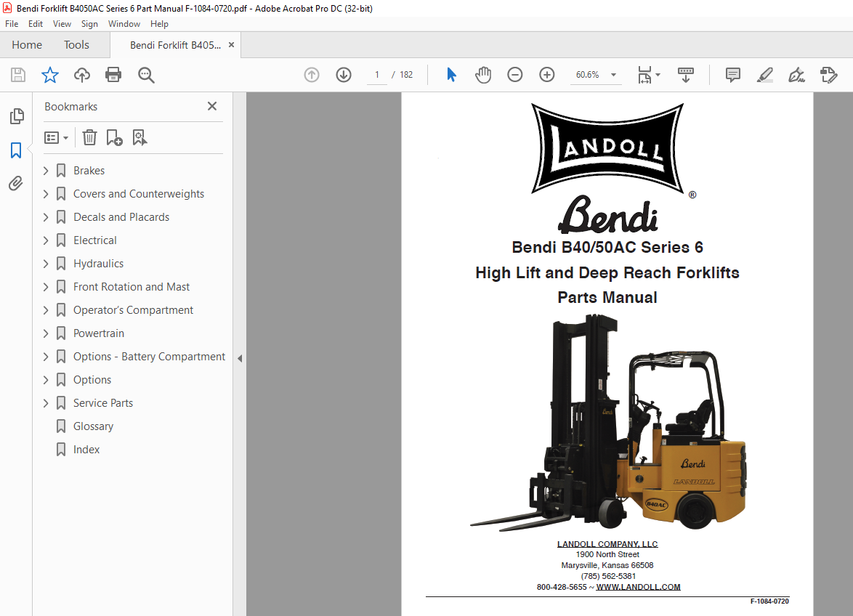
Task: Select the Options bookmark
Action: [x=92, y=380]
